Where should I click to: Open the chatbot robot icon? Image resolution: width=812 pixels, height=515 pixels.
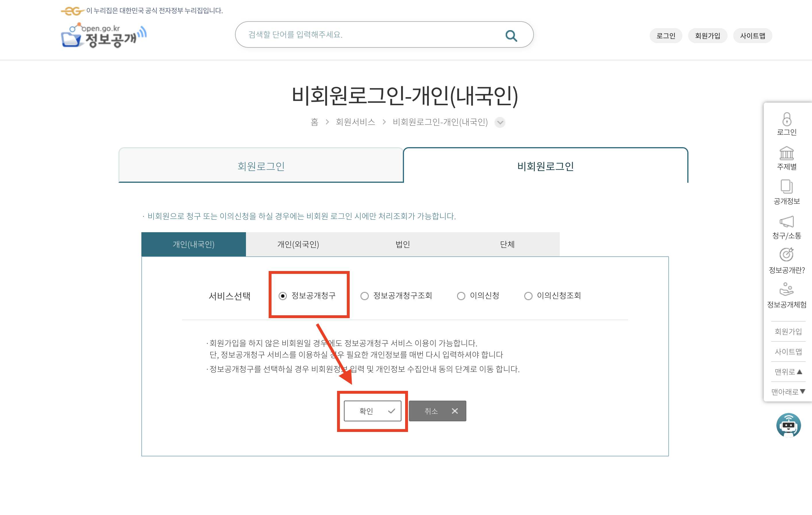[x=788, y=425]
